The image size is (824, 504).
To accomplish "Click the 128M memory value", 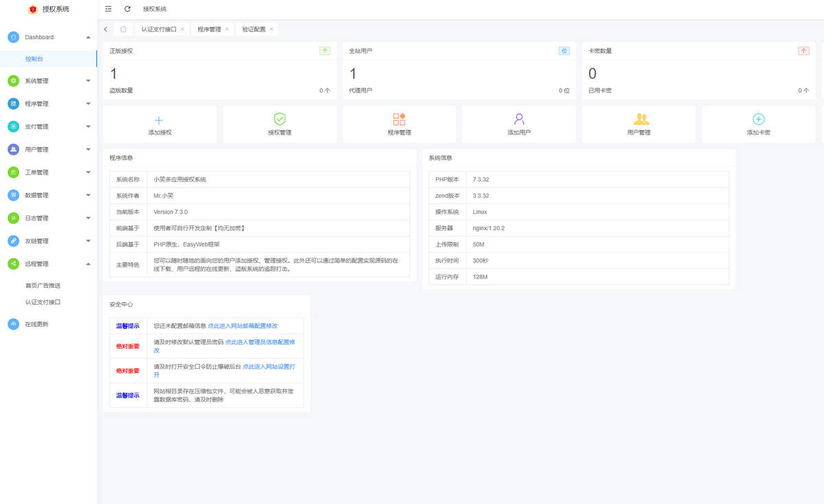I will tap(480, 277).
